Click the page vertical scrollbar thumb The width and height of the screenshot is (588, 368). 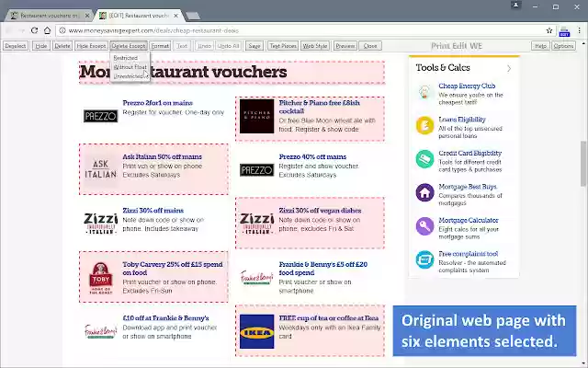pyautogui.click(x=583, y=163)
